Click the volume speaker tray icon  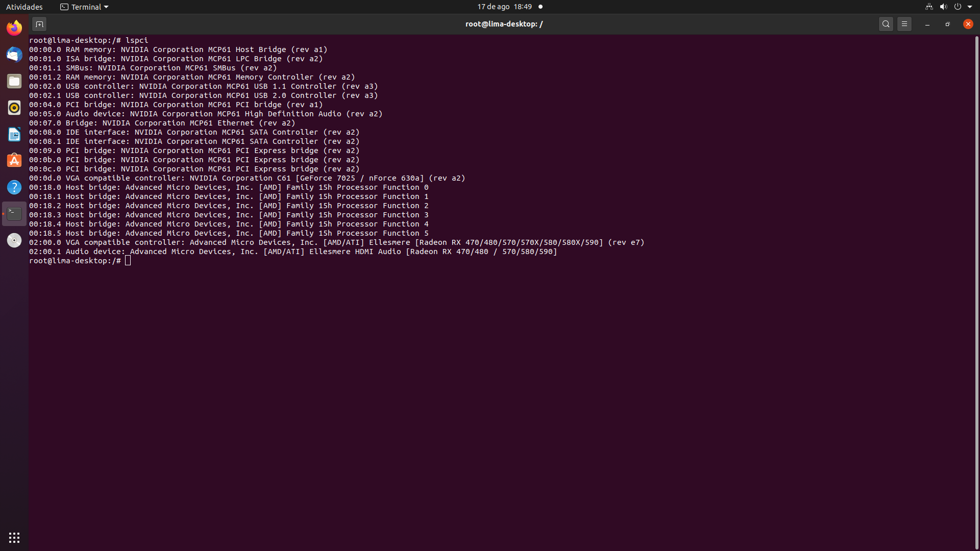point(943,7)
